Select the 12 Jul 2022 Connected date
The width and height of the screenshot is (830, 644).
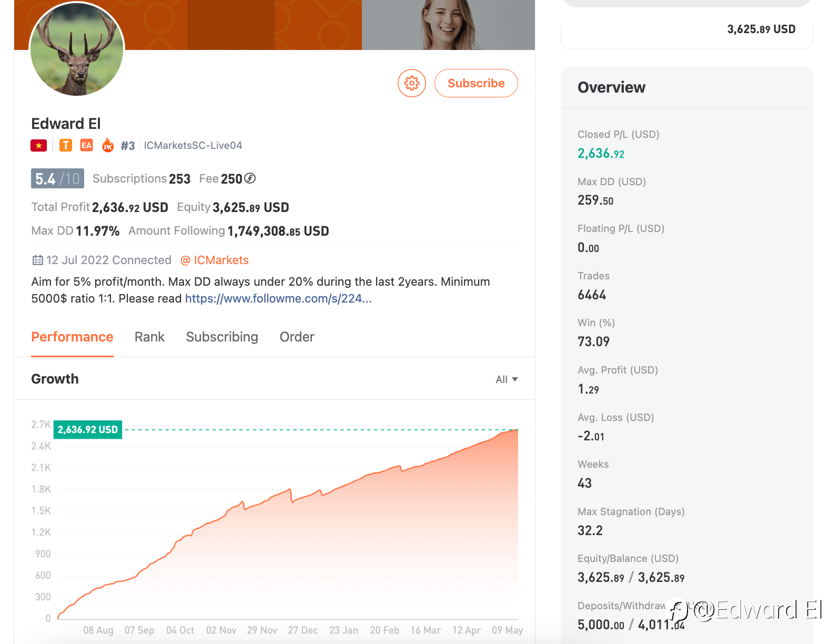coord(108,260)
